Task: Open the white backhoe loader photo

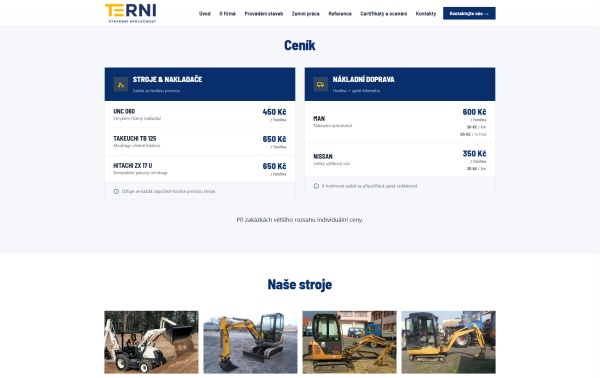Action: 151,342
